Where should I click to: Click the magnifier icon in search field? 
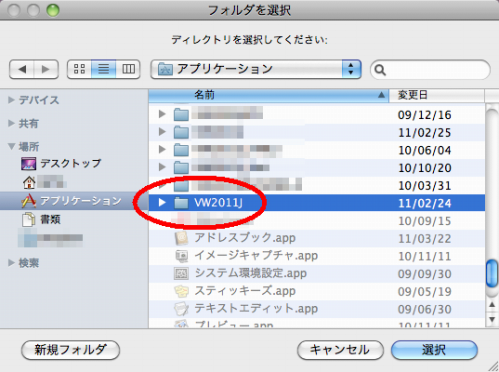tap(380, 70)
